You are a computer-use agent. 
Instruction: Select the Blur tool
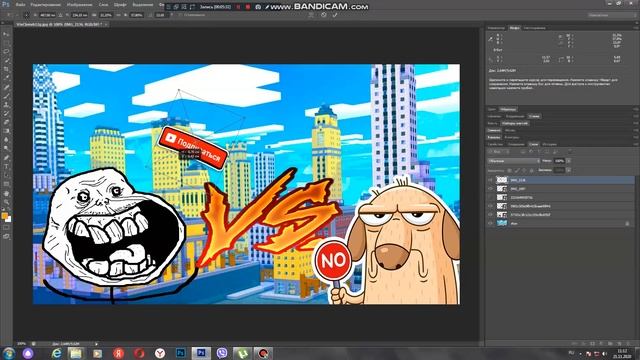point(6,140)
